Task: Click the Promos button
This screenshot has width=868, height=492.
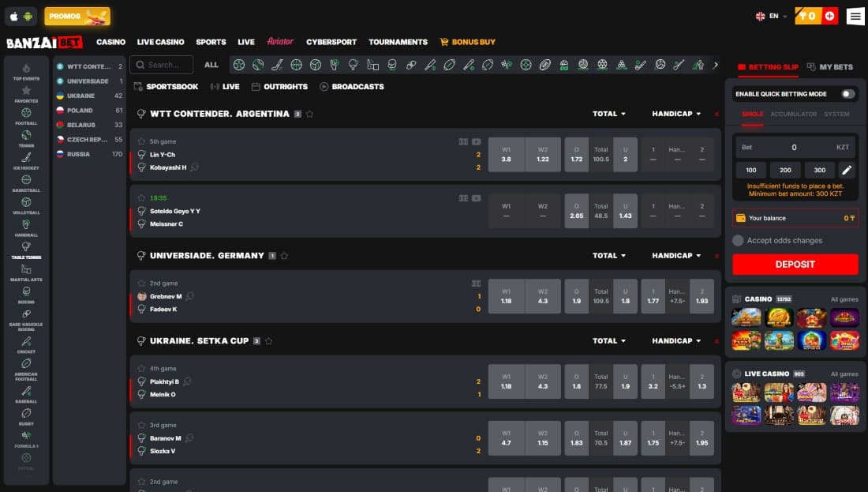Action: (x=77, y=16)
